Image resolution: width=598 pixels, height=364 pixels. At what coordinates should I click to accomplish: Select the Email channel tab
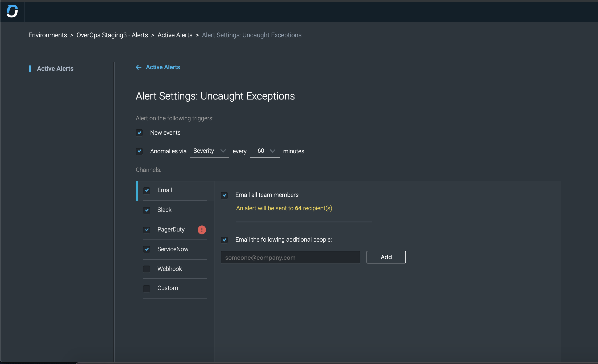pos(164,190)
